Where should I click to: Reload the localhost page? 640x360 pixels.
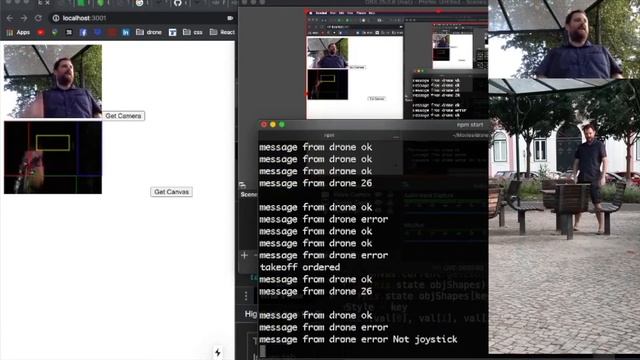tap(38, 18)
